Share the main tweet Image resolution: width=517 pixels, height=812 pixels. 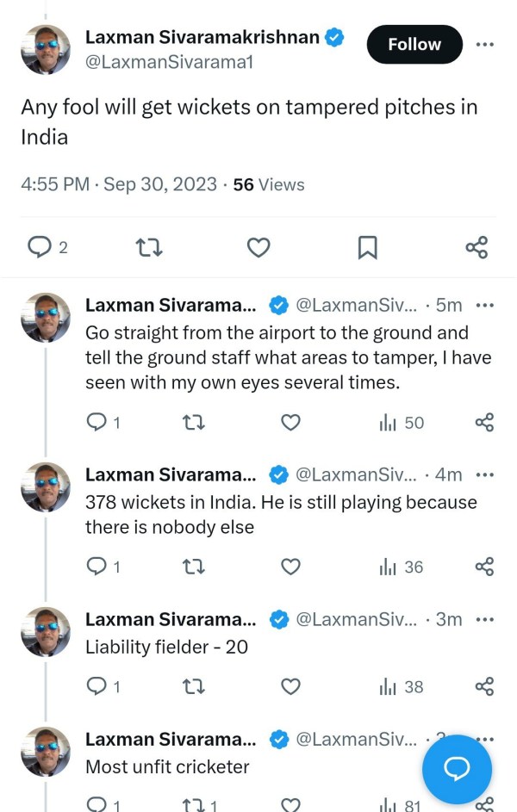[477, 247]
